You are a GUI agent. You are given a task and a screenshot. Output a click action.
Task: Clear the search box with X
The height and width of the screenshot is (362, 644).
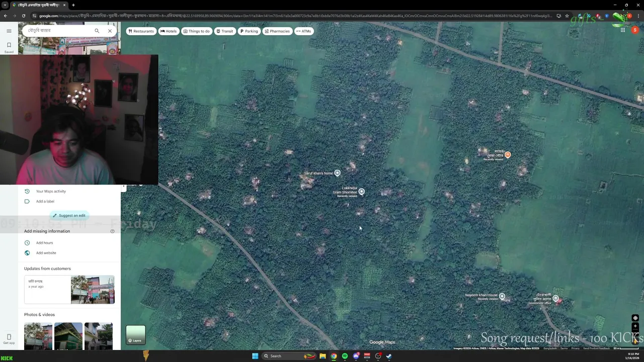[110, 31]
